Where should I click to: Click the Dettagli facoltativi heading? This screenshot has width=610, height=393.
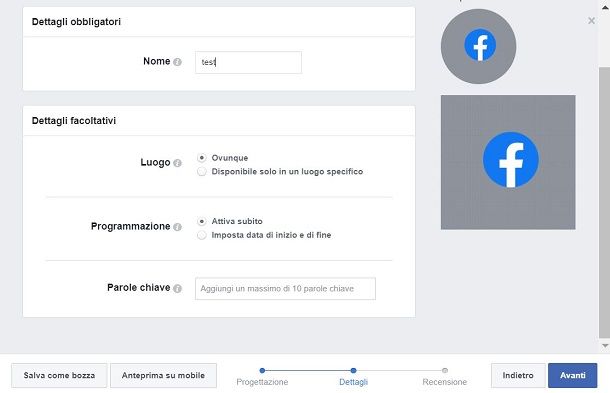click(74, 121)
